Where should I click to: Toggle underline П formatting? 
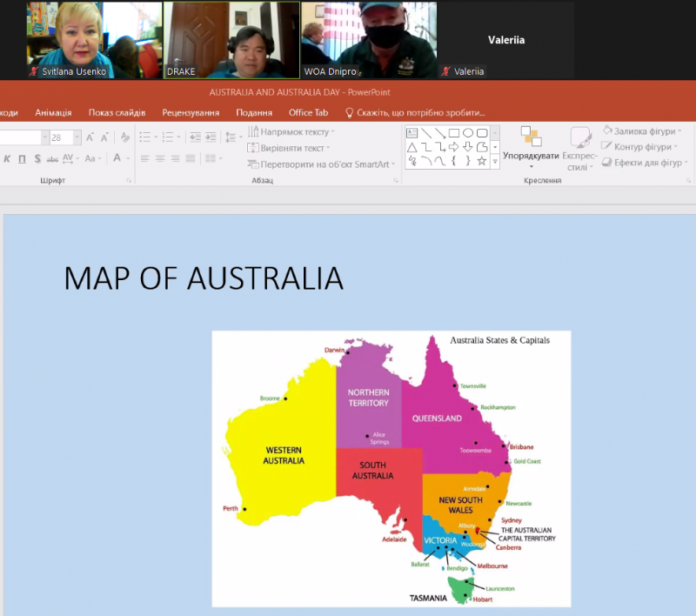tap(23, 158)
